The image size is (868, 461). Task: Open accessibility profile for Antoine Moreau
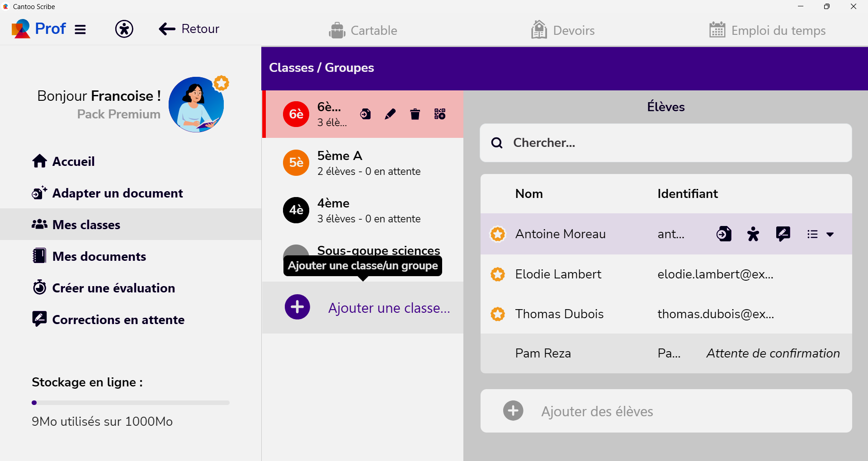pos(753,234)
